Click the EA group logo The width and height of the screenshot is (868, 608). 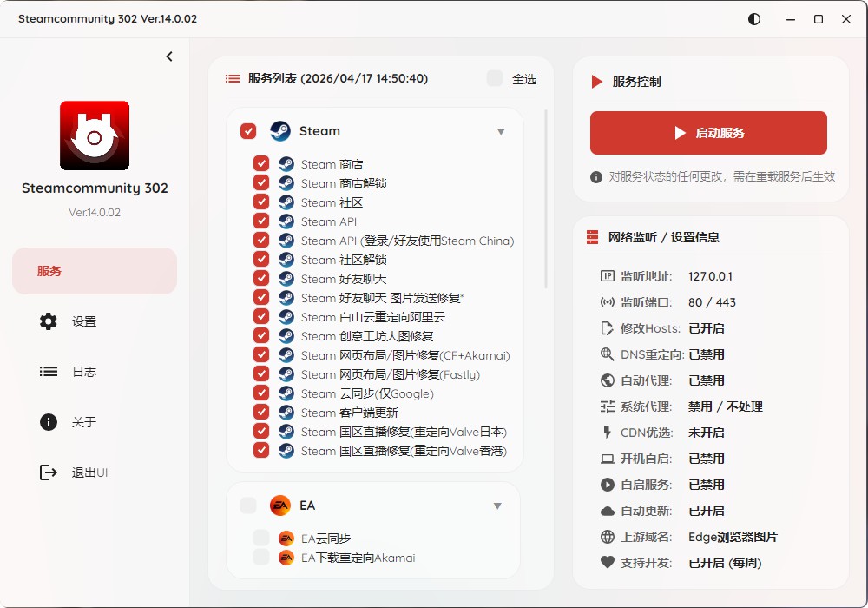coord(280,506)
